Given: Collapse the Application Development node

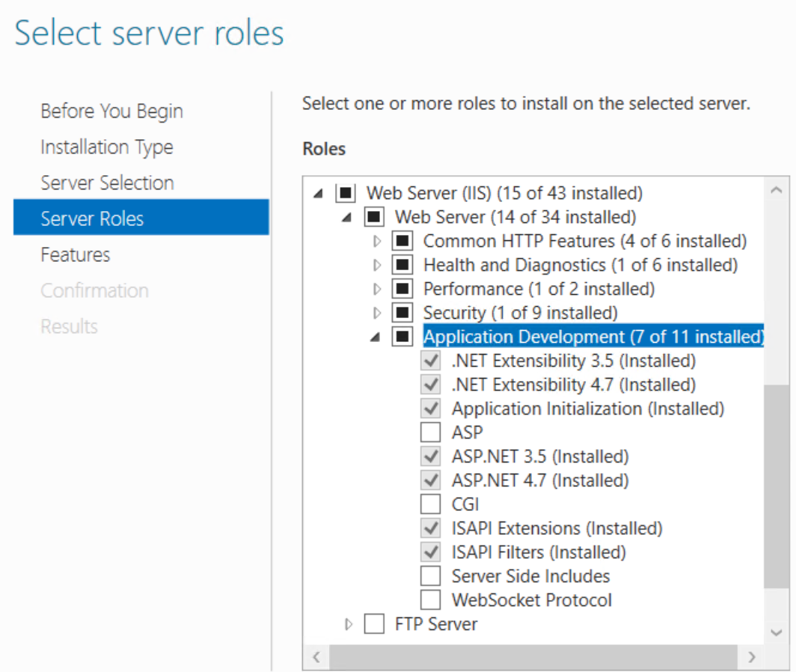Looking at the screenshot, I should tap(374, 336).
